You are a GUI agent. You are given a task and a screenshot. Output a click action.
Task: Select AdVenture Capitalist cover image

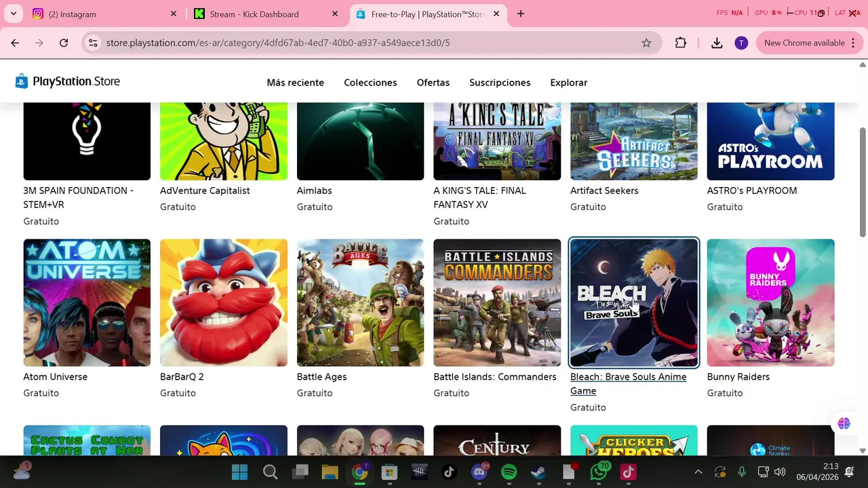pyautogui.click(x=224, y=141)
